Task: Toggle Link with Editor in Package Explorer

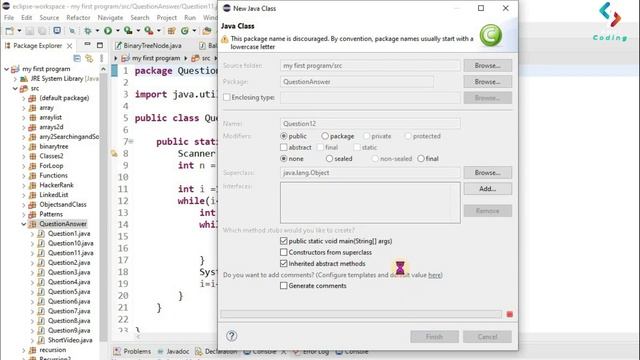Action: pyautogui.click(x=89, y=58)
